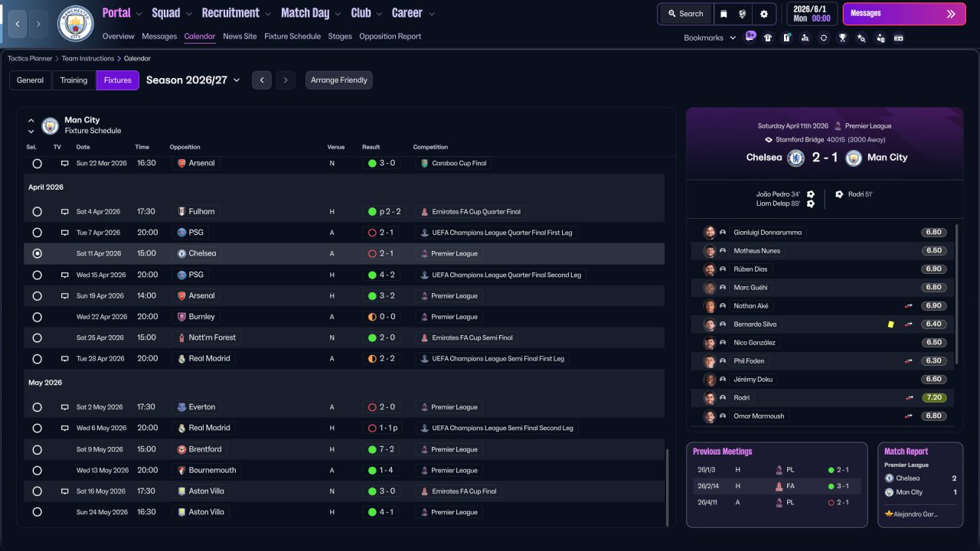Select radio for Aston Villa on 24 May
This screenshot has height=551, width=980.
(38, 512)
